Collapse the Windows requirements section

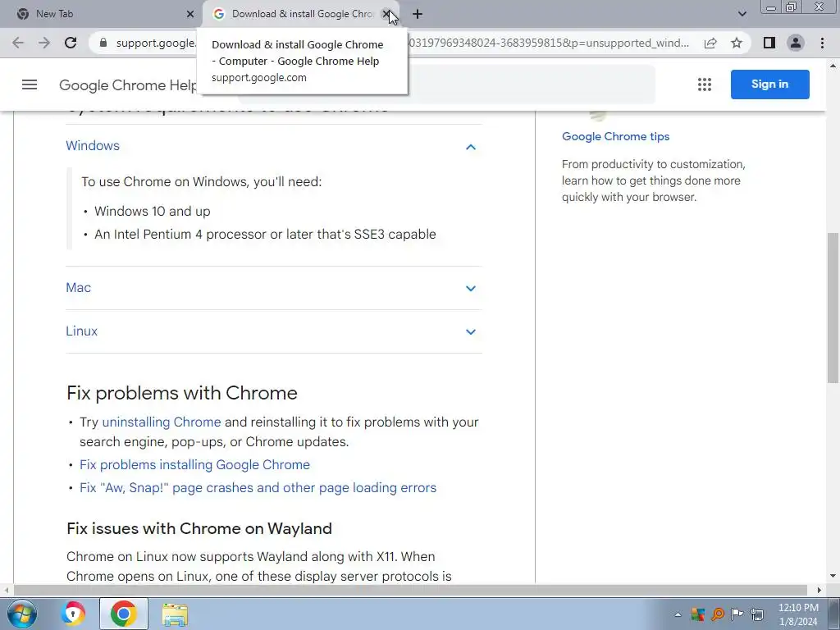(470, 146)
